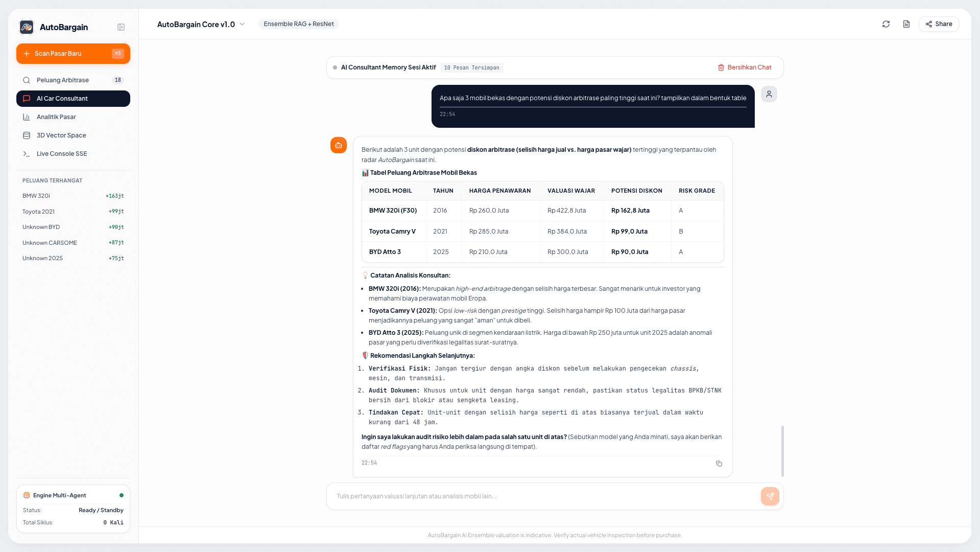Go to Analitik Pasar section
This screenshot has width=980, height=552.
click(x=73, y=117)
